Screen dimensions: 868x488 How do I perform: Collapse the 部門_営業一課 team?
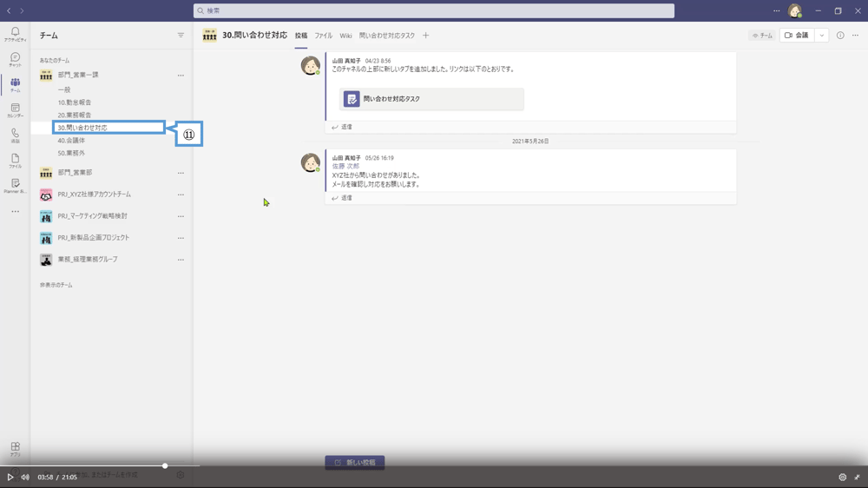tap(78, 76)
